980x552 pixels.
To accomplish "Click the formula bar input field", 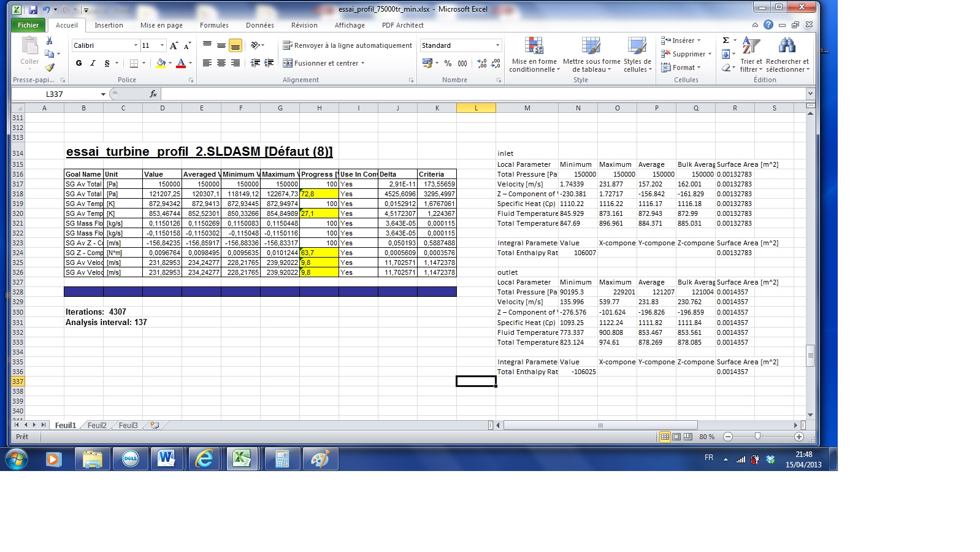I will (x=483, y=94).
